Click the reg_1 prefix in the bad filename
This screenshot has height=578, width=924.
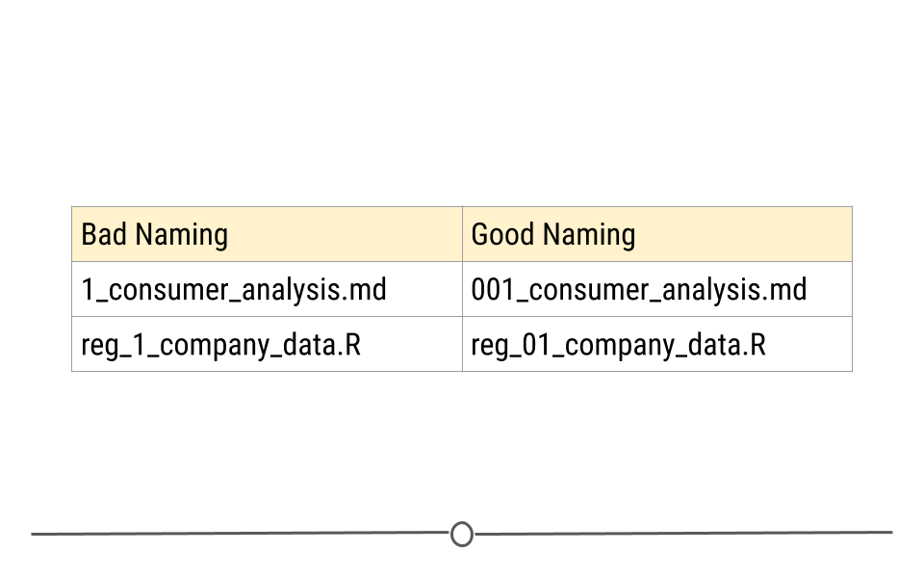[x=114, y=346]
